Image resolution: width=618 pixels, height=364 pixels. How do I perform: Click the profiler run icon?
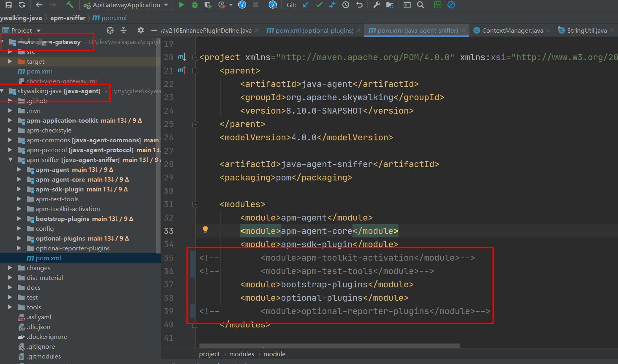point(222,5)
